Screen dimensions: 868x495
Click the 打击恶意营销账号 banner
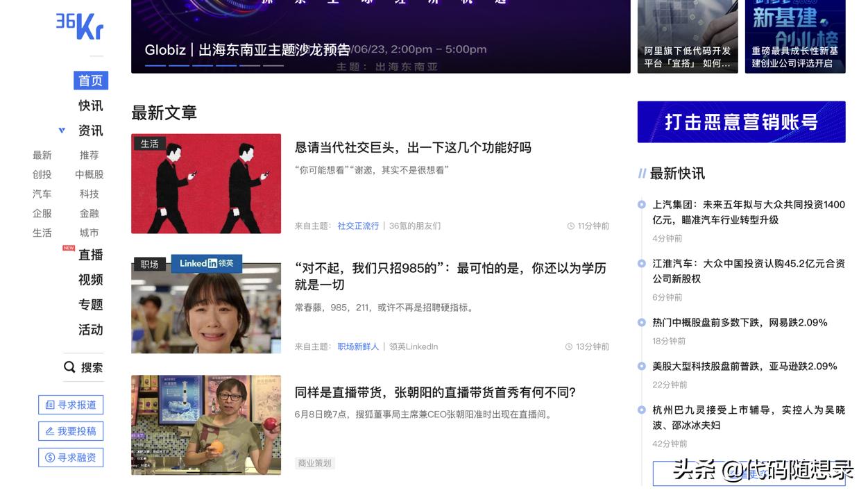(741, 121)
